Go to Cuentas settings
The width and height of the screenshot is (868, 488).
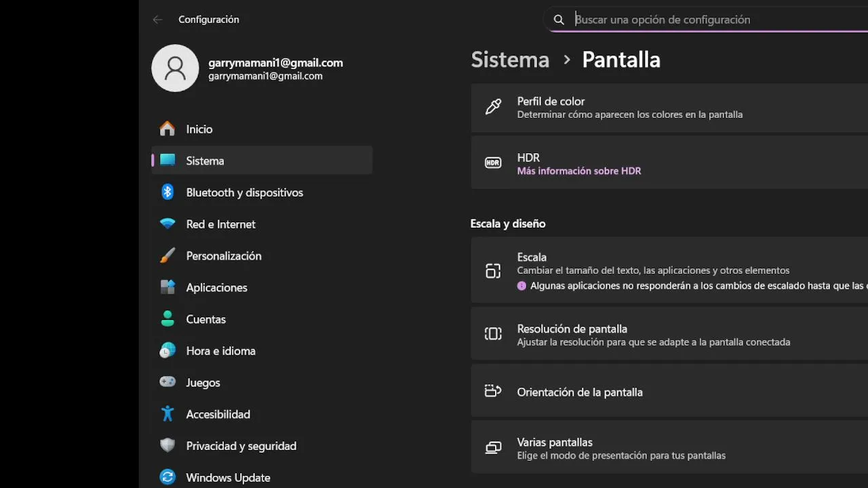[x=205, y=319]
